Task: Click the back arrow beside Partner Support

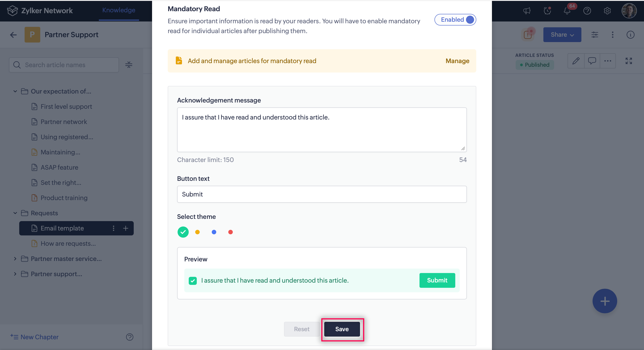Action: coord(13,35)
